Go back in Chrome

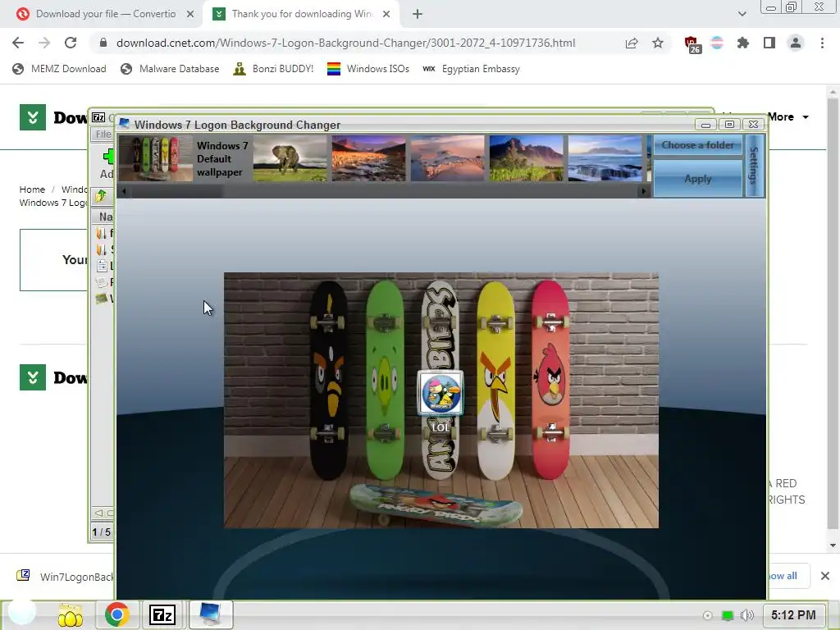tap(18, 43)
